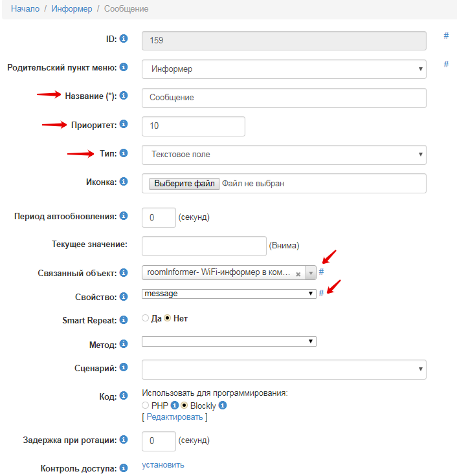Expand the Тип dropdown showing Текстовое поле
Image resolution: width=457 pixels, height=476 pixels.
point(284,155)
